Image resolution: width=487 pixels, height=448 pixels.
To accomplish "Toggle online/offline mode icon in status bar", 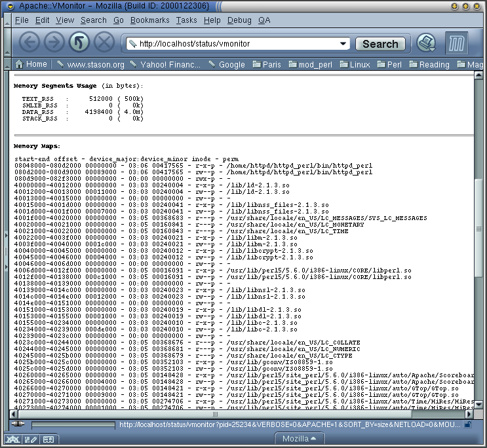I will [x=18, y=424].
